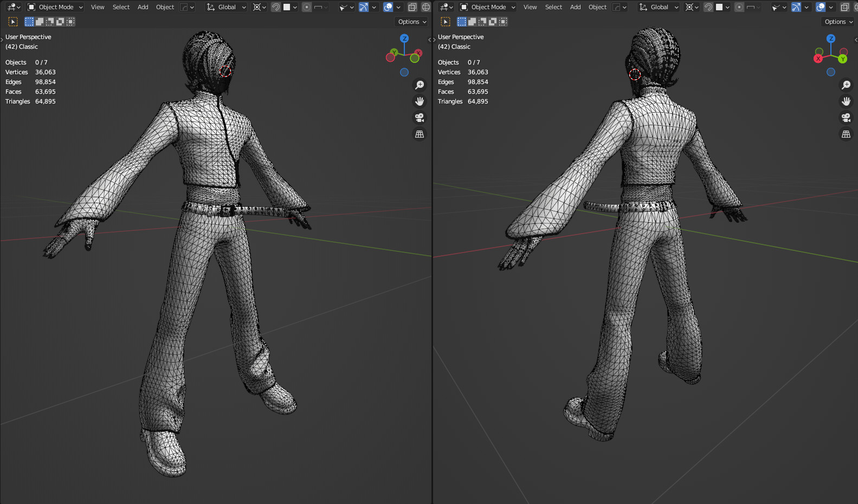Choose Invert selection mode in left viewport

(x=60, y=22)
